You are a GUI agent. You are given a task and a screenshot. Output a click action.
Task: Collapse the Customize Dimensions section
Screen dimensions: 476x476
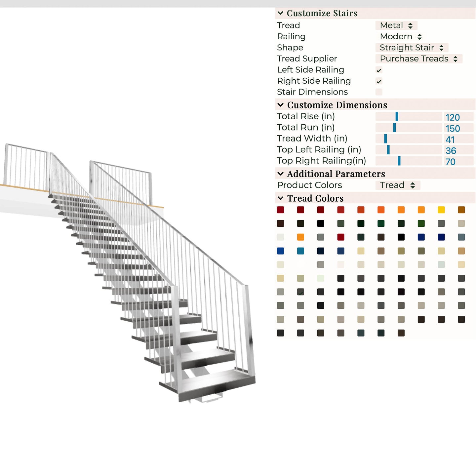coord(281,105)
